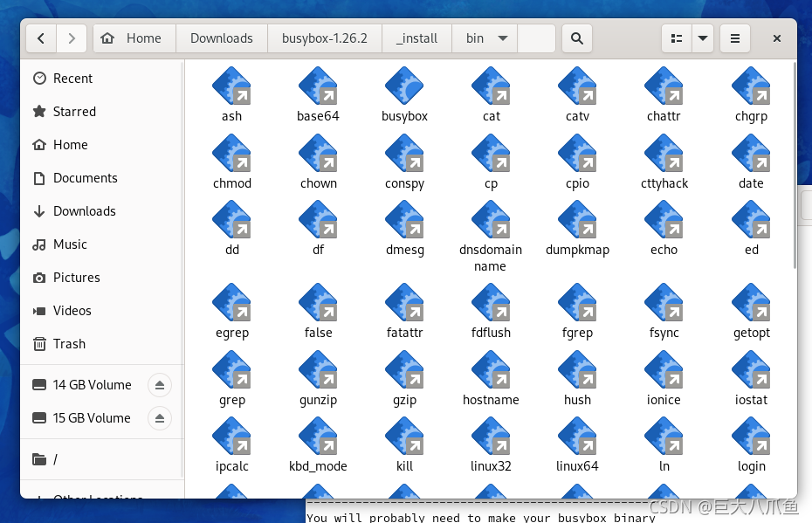Select the cat link icon
This screenshot has height=523, width=812.
pyautogui.click(x=491, y=86)
